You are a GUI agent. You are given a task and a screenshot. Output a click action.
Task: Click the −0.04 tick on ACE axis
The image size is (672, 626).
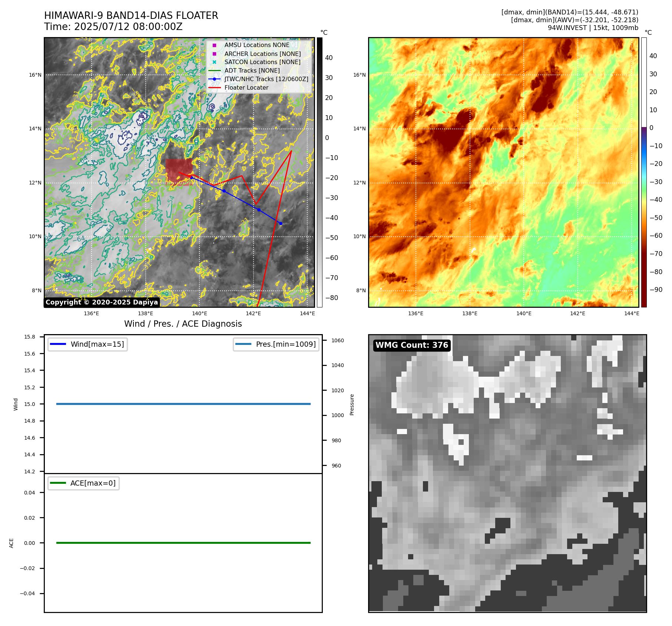coord(27,593)
